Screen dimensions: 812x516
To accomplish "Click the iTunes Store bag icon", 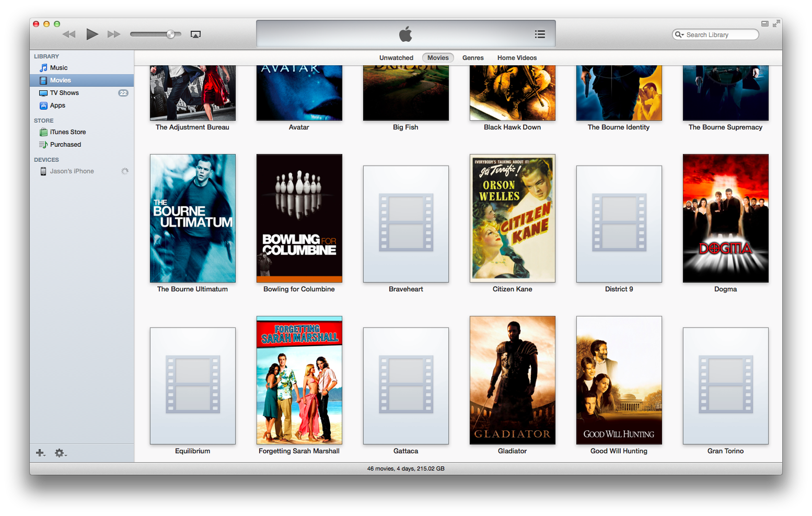I will 44,132.
